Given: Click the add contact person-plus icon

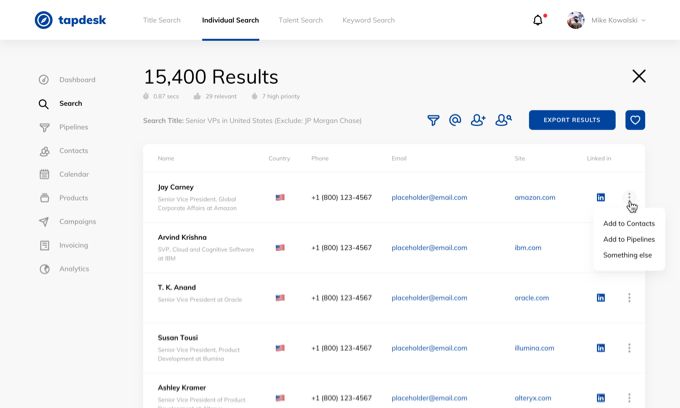Looking at the screenshot, I should (x=478, y=120).
